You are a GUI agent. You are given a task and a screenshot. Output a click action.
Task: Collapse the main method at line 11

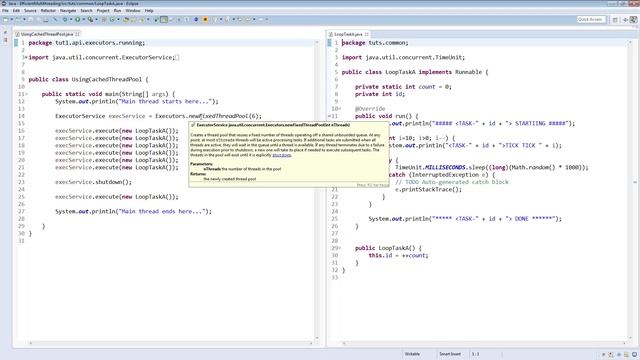(x=26, y=94)
